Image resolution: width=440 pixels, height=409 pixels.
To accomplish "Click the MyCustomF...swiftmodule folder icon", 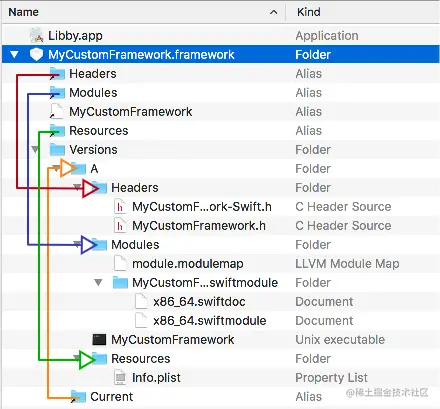I will coord(120,282).
